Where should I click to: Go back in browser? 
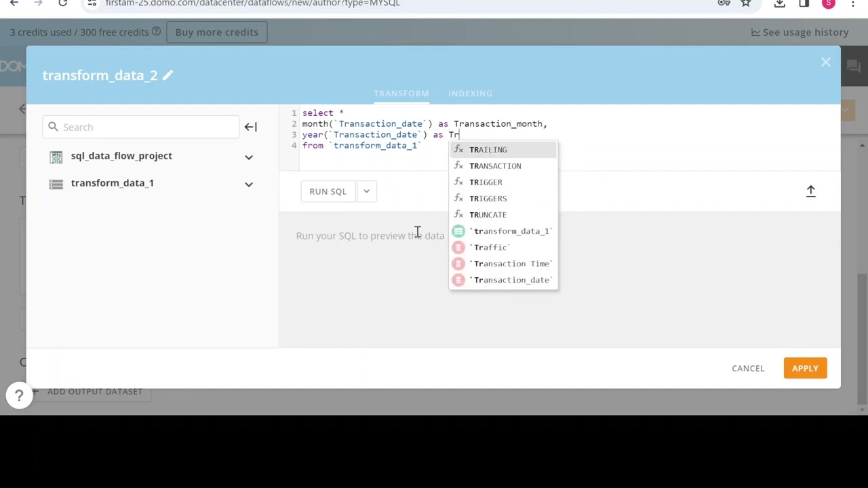14,3
